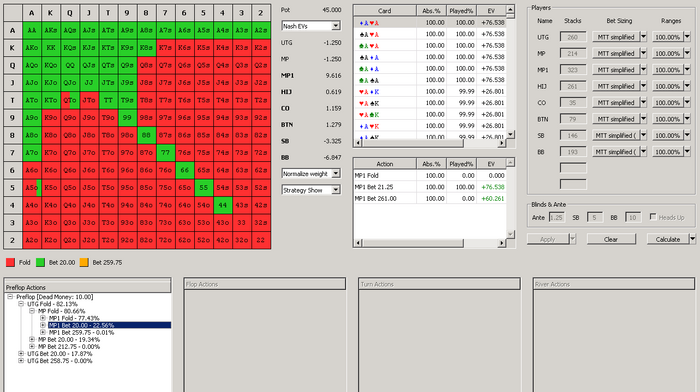Click the Played% header in card table
Viewport: 700px width, 392px height.
pos(461,11)
